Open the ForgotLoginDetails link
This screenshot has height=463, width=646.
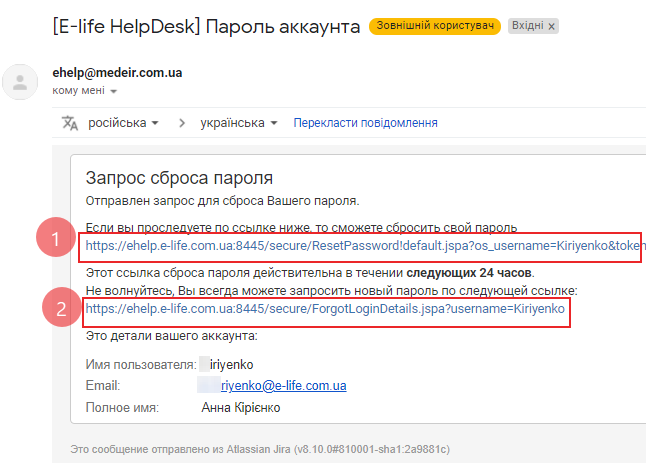pyautogui.click(x=325, y=309)
